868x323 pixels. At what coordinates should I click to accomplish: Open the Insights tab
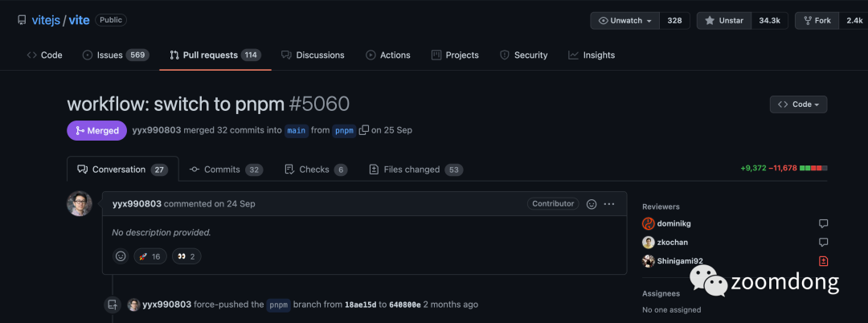click(x=592, y=55)
